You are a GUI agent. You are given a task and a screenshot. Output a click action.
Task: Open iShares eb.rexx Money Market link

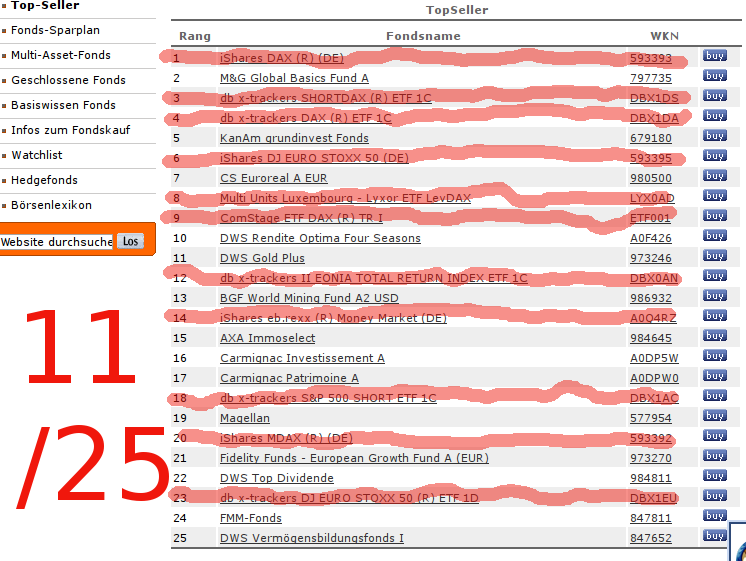tap(333, 318)
